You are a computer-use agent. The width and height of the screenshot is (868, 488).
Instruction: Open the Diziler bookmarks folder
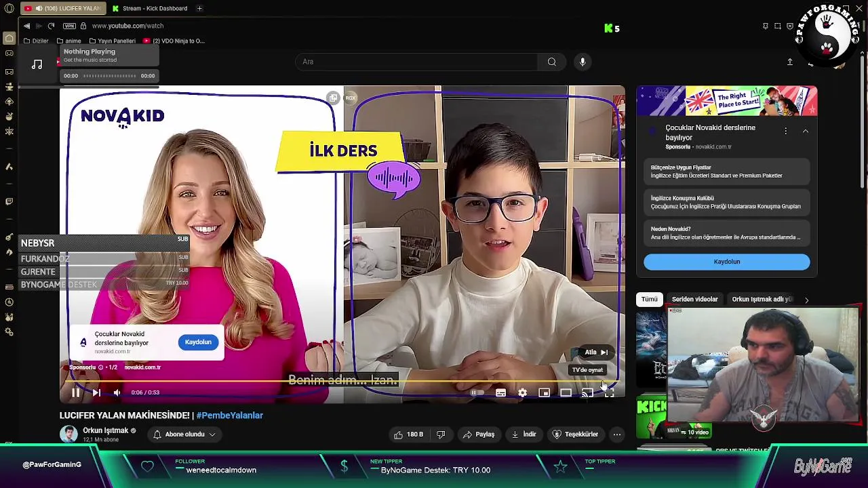36,41
